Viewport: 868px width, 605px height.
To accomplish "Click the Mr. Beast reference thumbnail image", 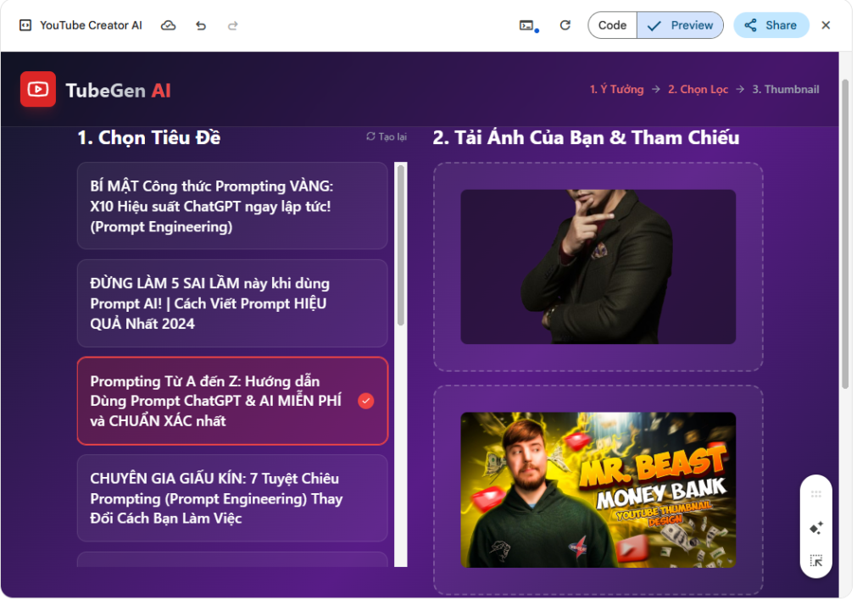I will (598, 489).
